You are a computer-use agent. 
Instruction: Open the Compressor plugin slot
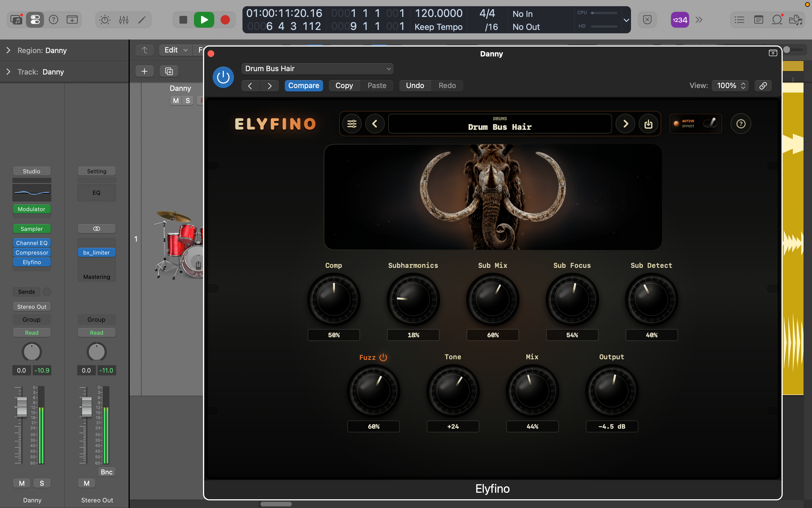click(32, 253)
